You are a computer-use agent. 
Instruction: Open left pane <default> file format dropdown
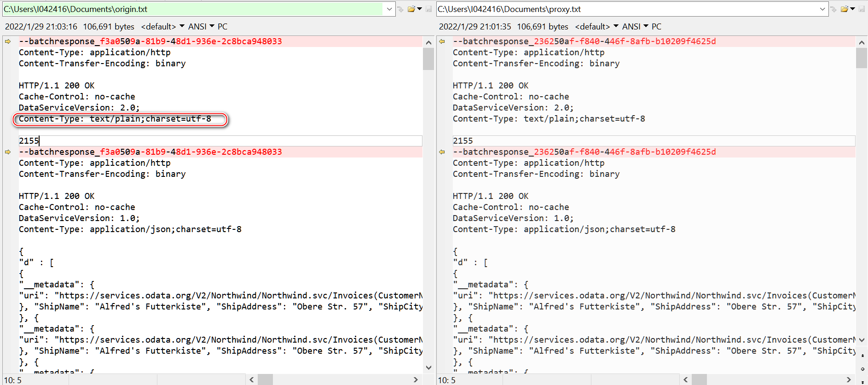pos(162,27)
